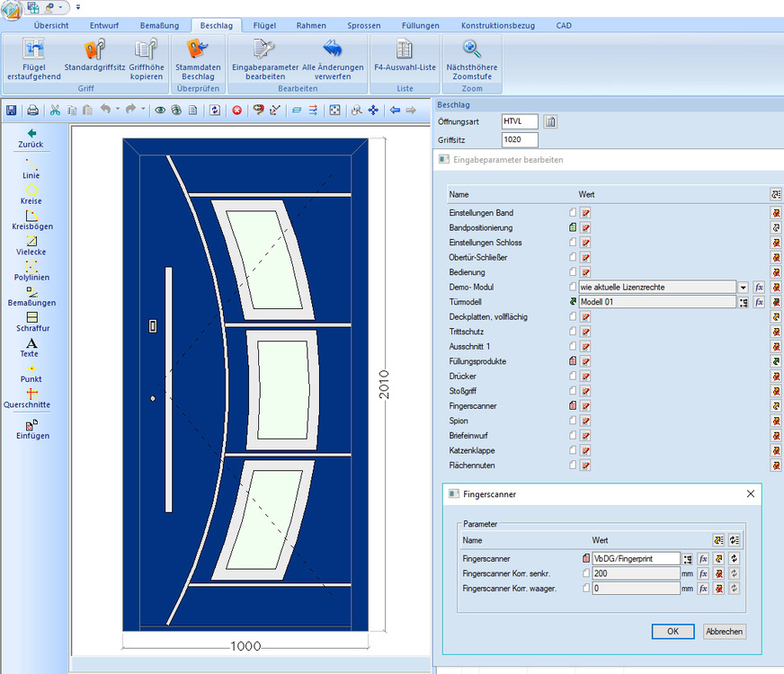
Task: Toggle the page marker beside Bandpositionierung
Action: (x=572, y=228)
